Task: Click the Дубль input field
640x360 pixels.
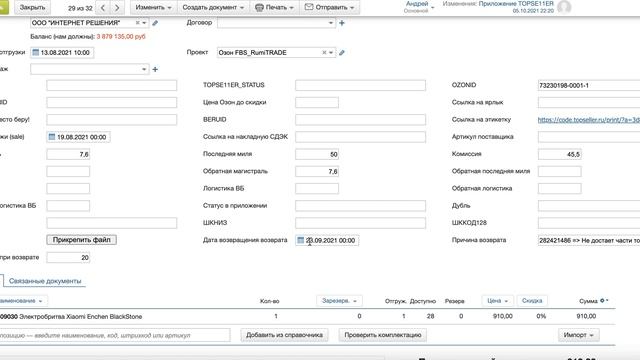Action: [589, 206]
